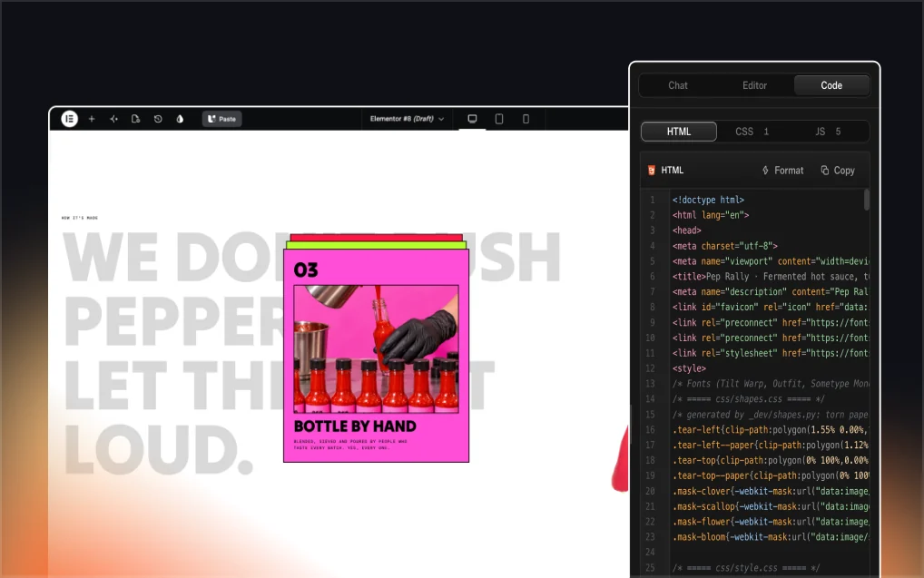This screenshot has width=924, height=578.
Task: Click the code editor vertical scrollbar
Action: pyautogui.click(x=866, y=199)
